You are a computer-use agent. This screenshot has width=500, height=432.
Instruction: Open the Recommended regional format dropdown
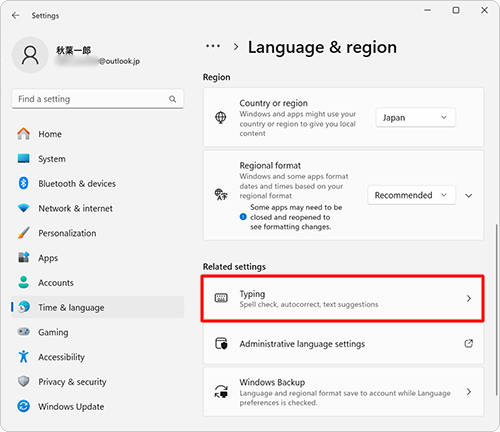click(x=411, y=195)
